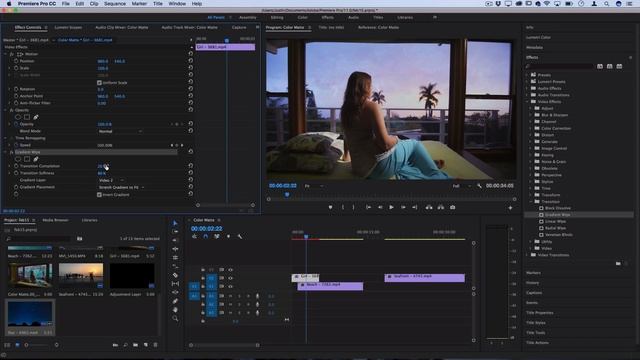Click Go to In point button

pyautogui.click(x=369, y=207)
